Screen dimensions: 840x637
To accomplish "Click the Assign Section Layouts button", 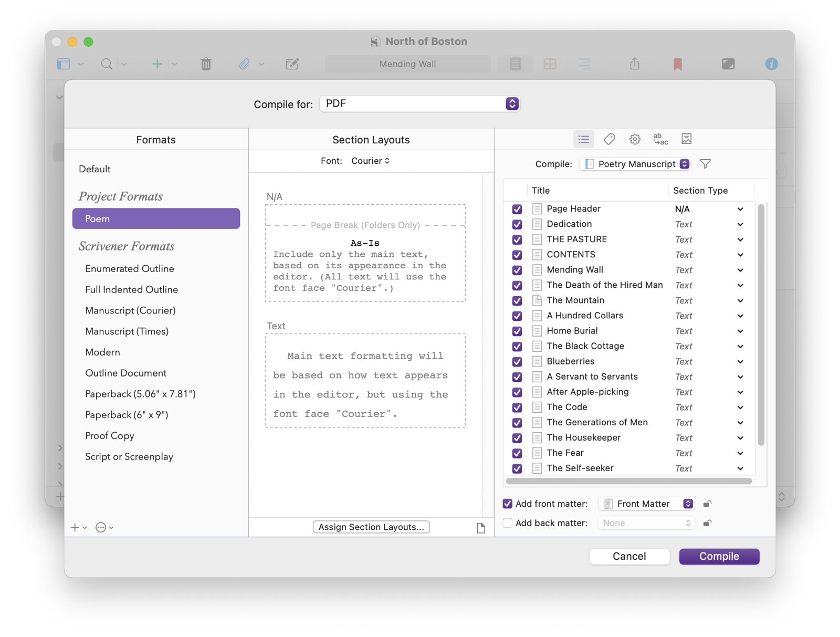I will coord(371,527).
